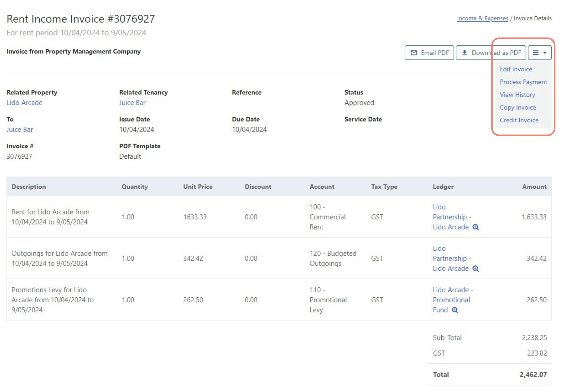Click the Approved status text

[359, 103]
